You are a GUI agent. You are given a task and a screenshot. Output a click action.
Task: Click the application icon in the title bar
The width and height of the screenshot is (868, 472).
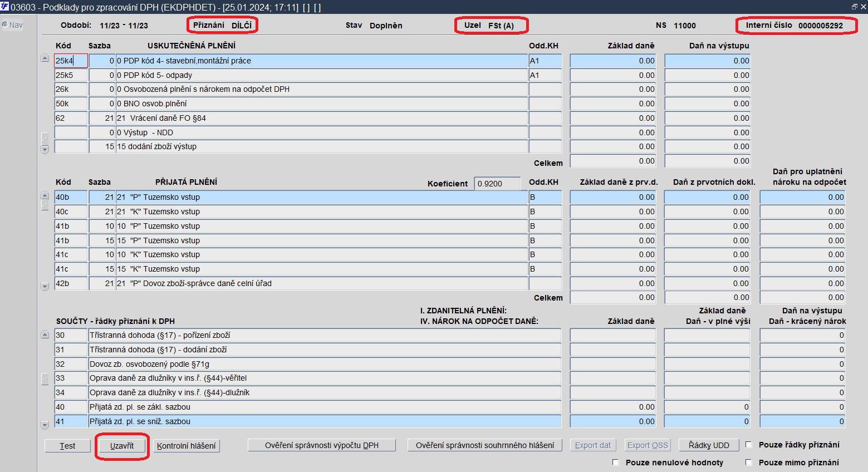pos(4,6)
